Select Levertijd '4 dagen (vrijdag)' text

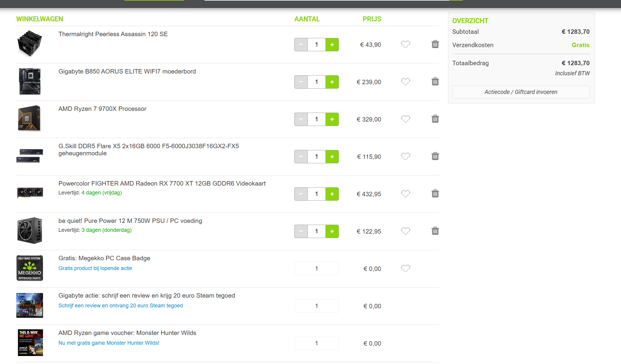[102, 193]
